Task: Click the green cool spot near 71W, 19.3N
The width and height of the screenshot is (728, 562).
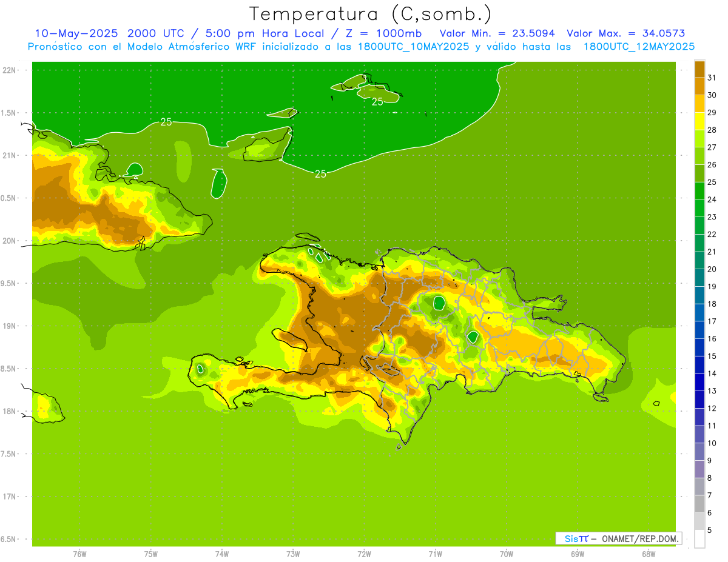Action: pos(440,302)
